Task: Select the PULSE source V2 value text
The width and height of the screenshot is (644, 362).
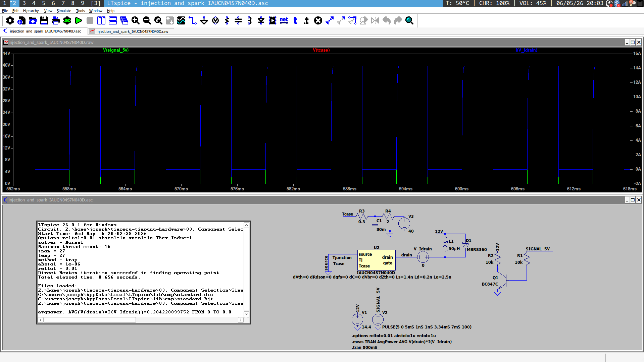Action: (x=427, y=327)
